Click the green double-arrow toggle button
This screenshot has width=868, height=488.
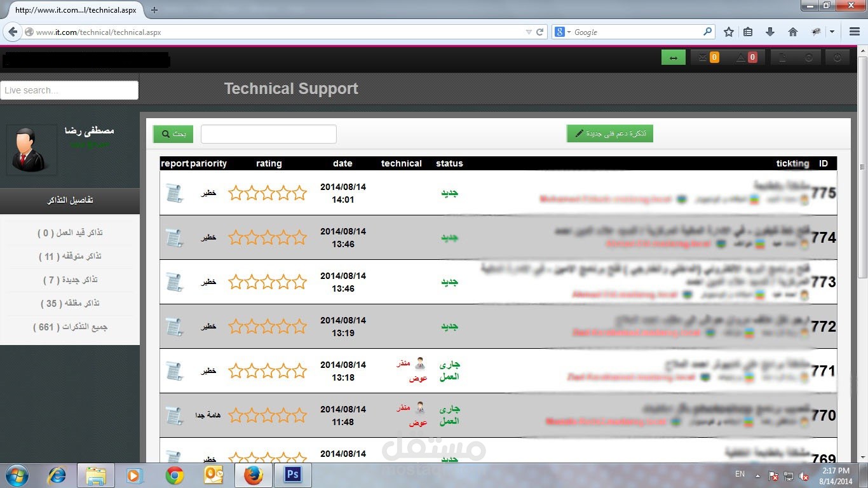click(674, 58)
